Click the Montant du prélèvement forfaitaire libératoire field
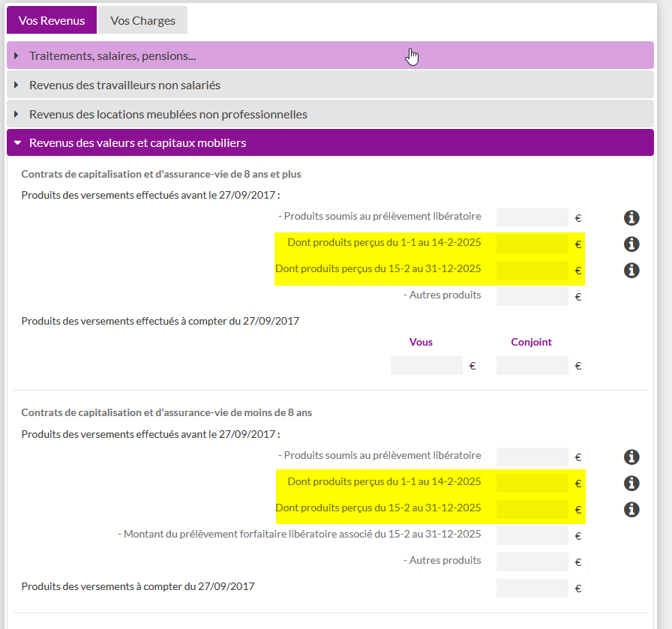This screenshot has width=672, height=629. tap(532, 535)
